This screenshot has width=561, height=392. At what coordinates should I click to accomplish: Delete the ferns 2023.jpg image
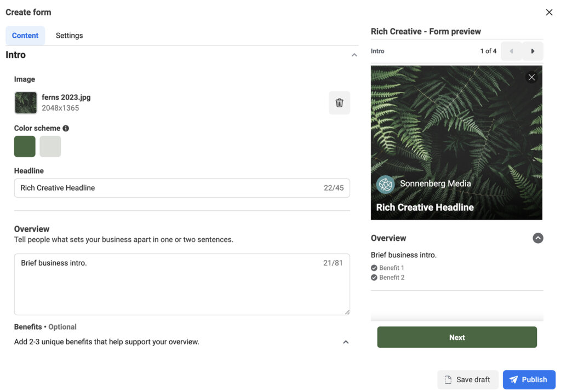339,103
